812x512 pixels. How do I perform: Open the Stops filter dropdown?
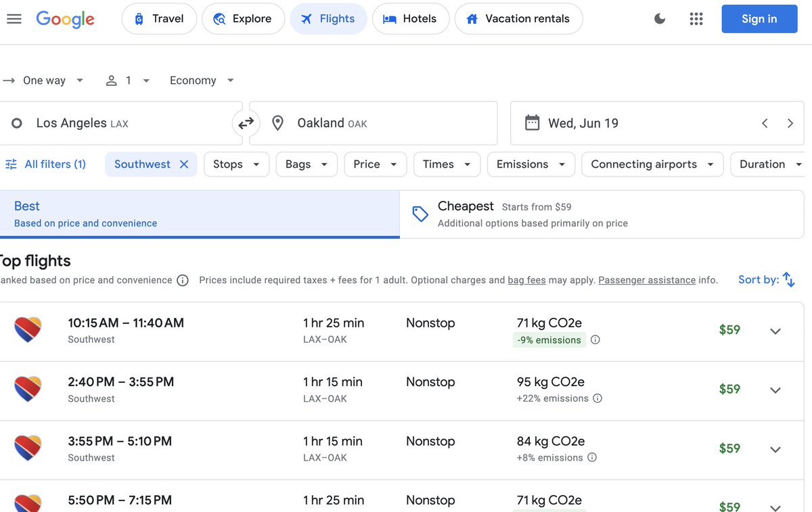click(x=236, y=164)
